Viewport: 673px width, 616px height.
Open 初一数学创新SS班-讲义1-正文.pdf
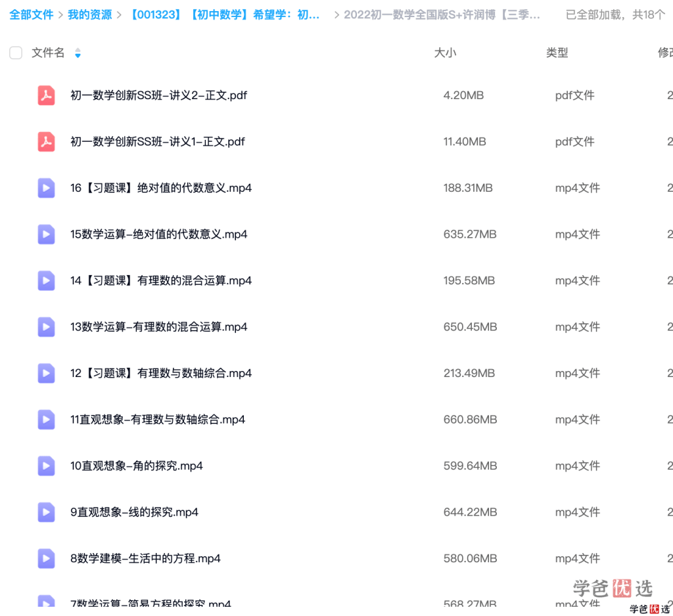click(x=158, y=142)
